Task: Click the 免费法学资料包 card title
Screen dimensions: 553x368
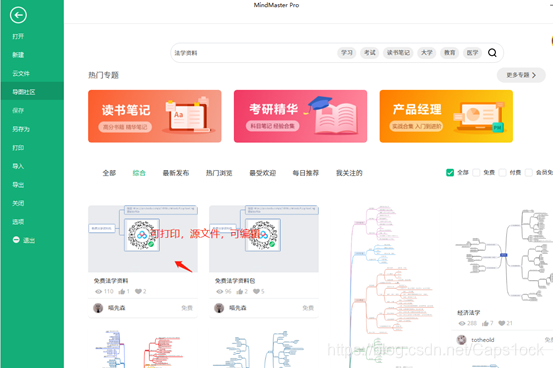Action: point(235,280)
